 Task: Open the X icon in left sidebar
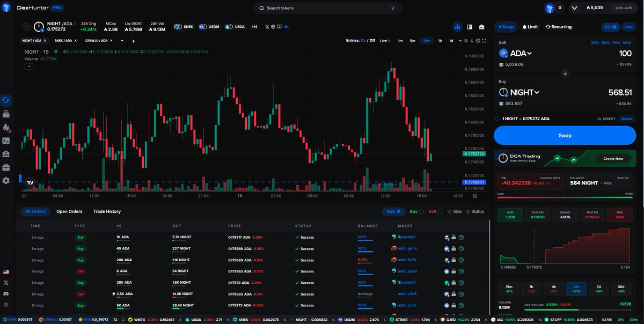(6, 283)
